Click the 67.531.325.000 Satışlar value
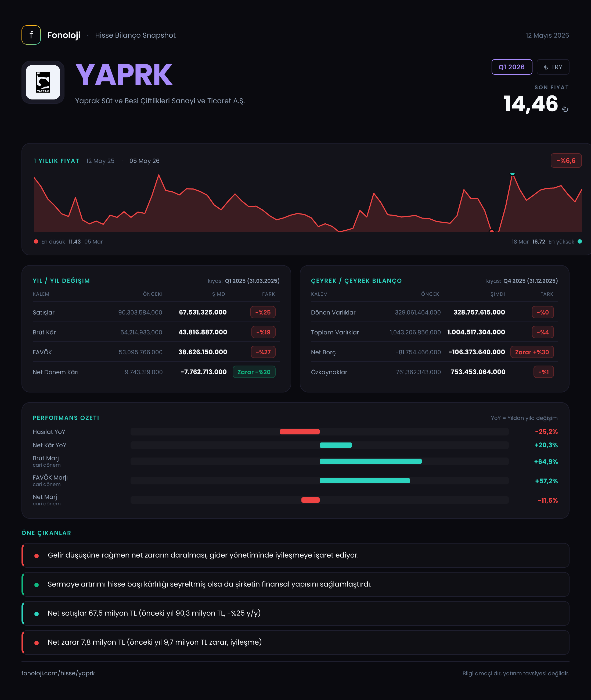Image resolution: width=591 pixels, height=700 pixels. (203, 312)
